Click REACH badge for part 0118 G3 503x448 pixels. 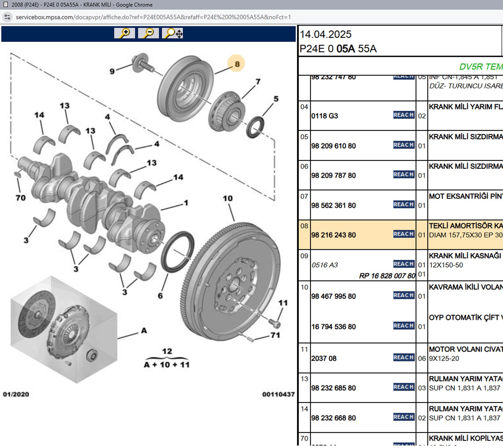[x=404, y=115]
